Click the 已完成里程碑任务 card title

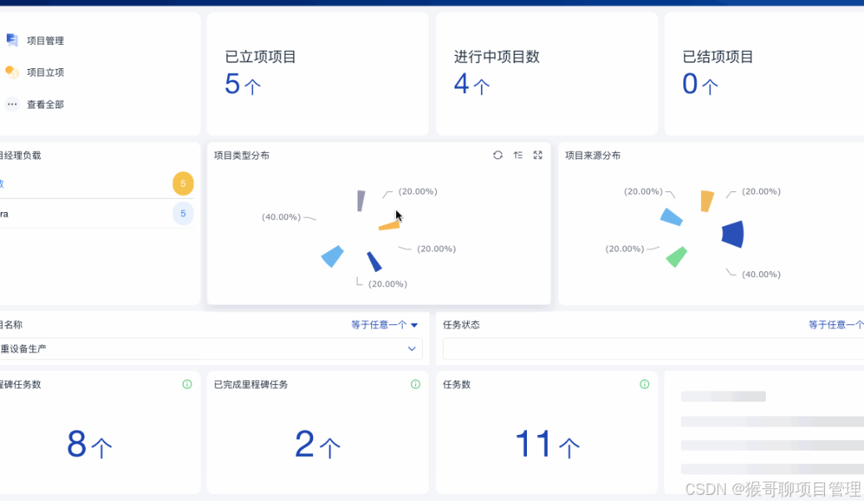(x=251, y=384)
